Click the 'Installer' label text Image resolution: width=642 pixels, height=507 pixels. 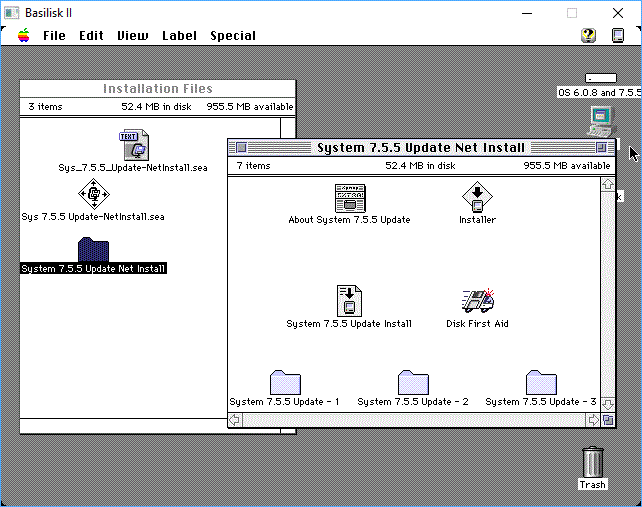point(477,220)
